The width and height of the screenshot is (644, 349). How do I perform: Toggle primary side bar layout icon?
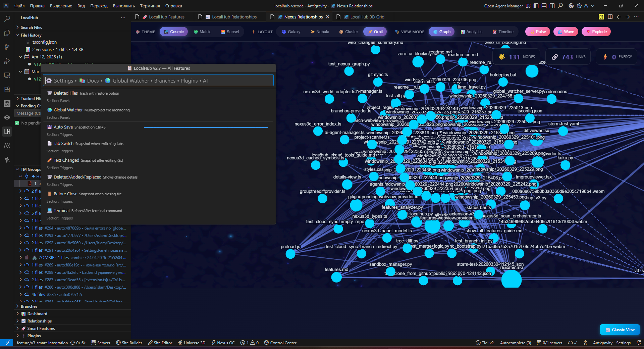pyautogui.click(x=536, y=6)
